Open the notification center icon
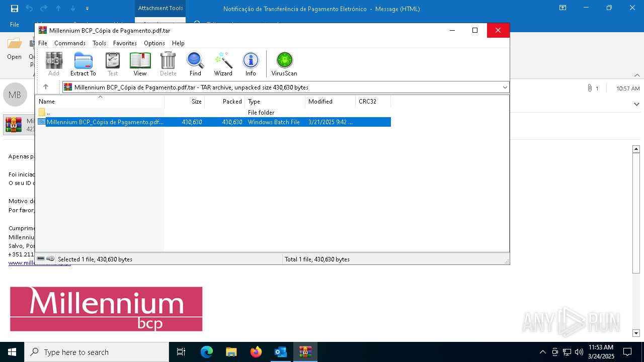 [627, 352]
